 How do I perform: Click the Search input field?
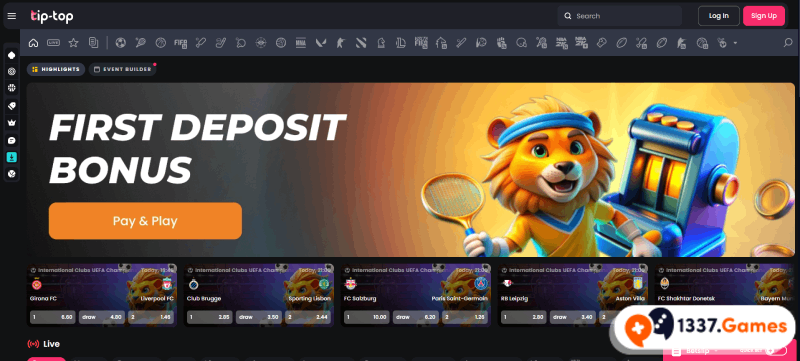pos(619,16)
